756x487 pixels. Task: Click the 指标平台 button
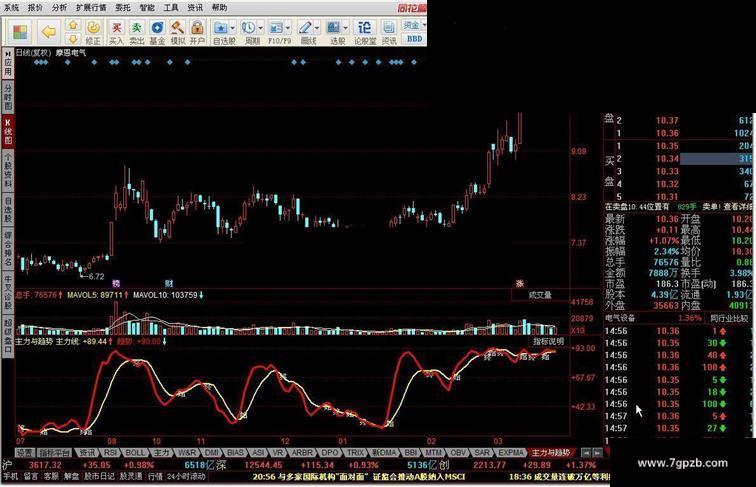tap(54, 453)
